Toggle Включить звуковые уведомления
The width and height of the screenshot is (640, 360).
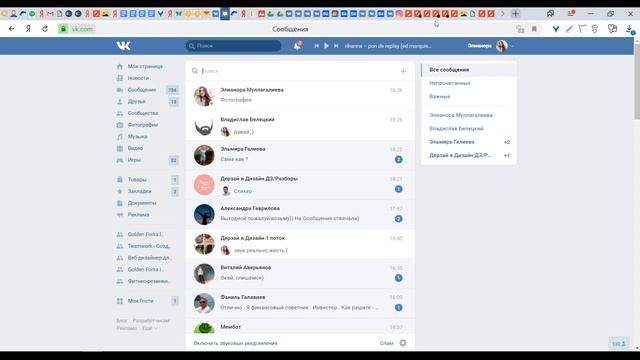(x=236, y=343)
